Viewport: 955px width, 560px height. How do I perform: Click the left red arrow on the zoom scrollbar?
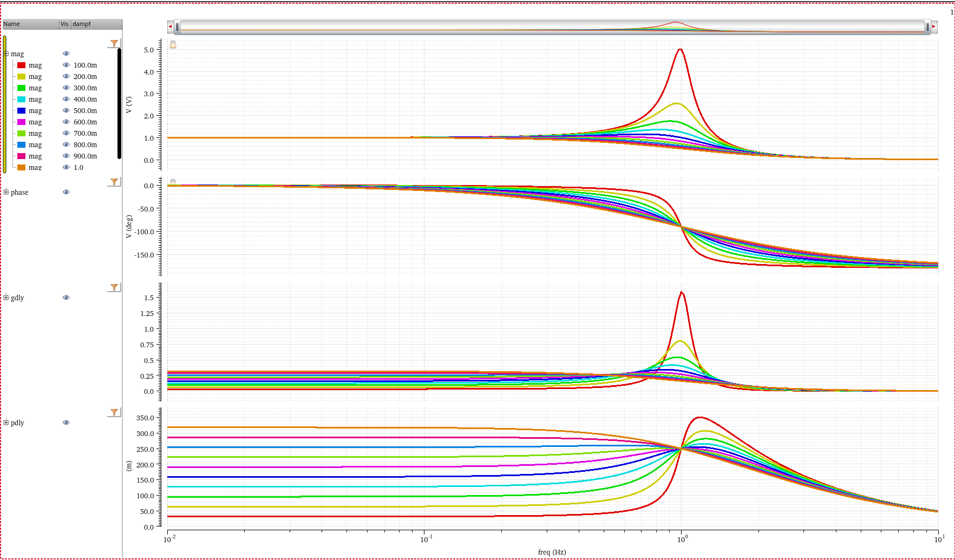pyautogui.click(x=171, y=27)
